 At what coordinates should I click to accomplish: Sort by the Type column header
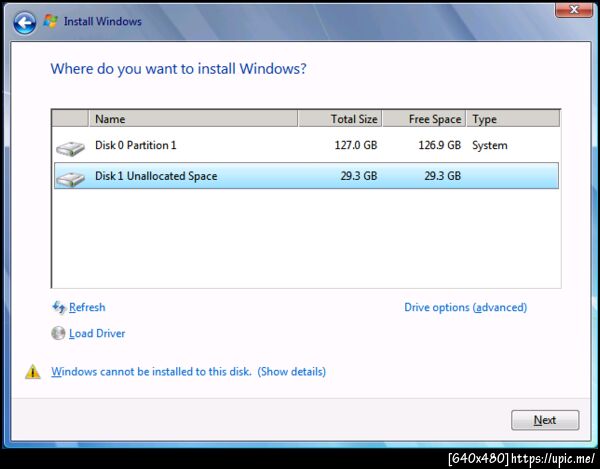513,119
